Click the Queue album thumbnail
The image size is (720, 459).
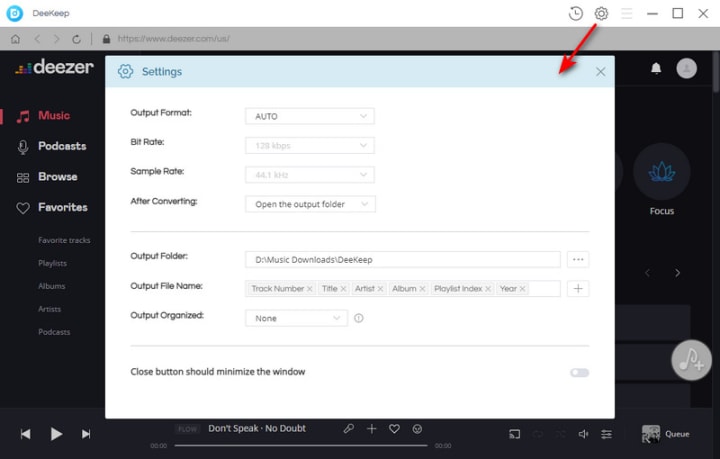651,434
